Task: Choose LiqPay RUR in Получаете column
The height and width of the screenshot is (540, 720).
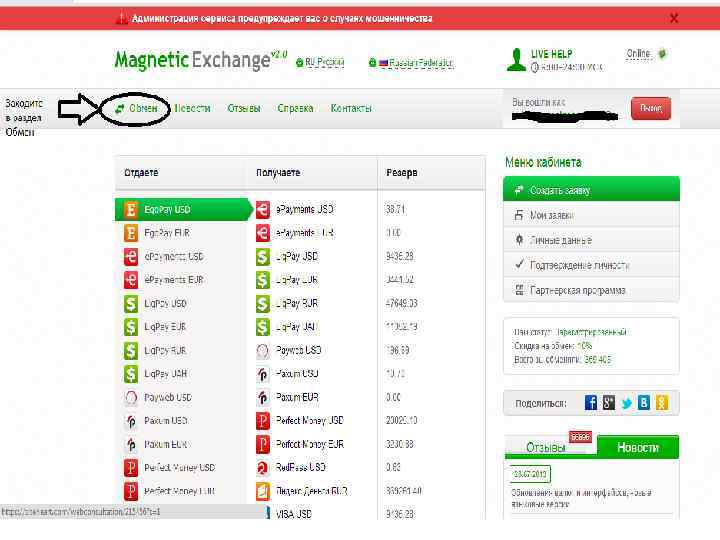Action: pyautogui.click(x=287, y=304)
